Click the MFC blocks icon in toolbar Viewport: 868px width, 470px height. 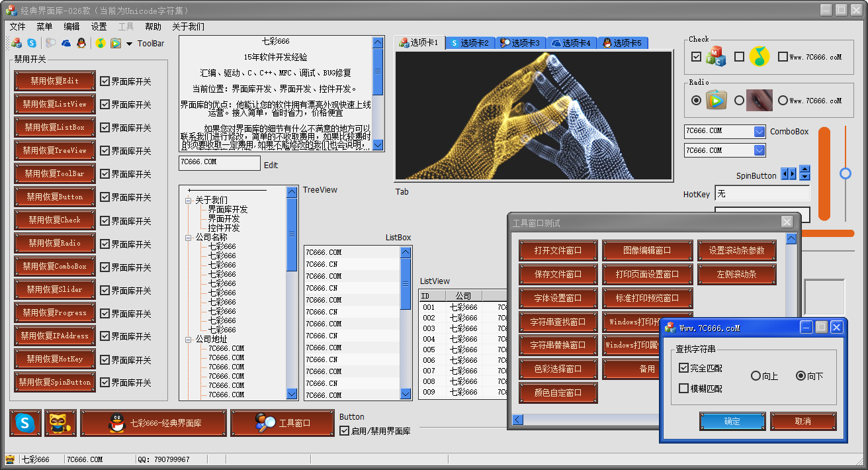point(17,43)
